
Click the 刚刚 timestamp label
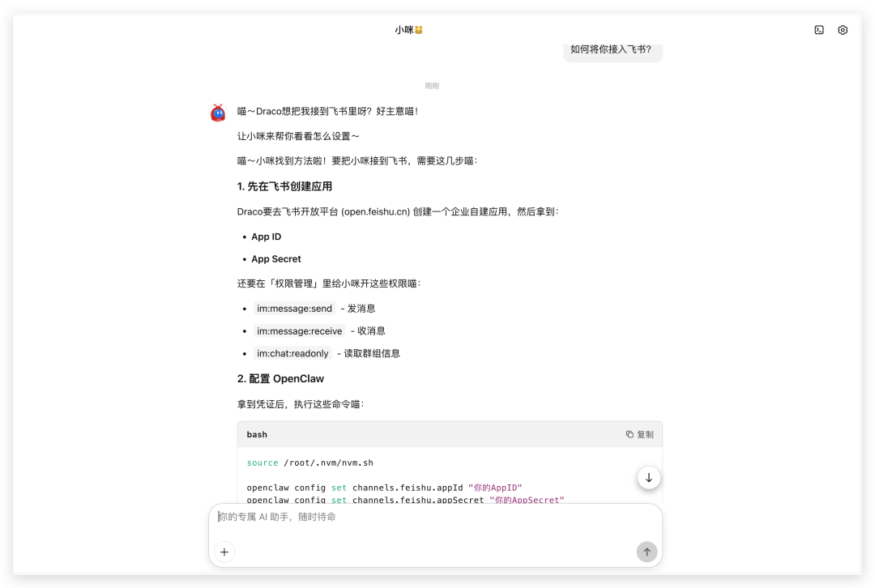pos(432,86)
